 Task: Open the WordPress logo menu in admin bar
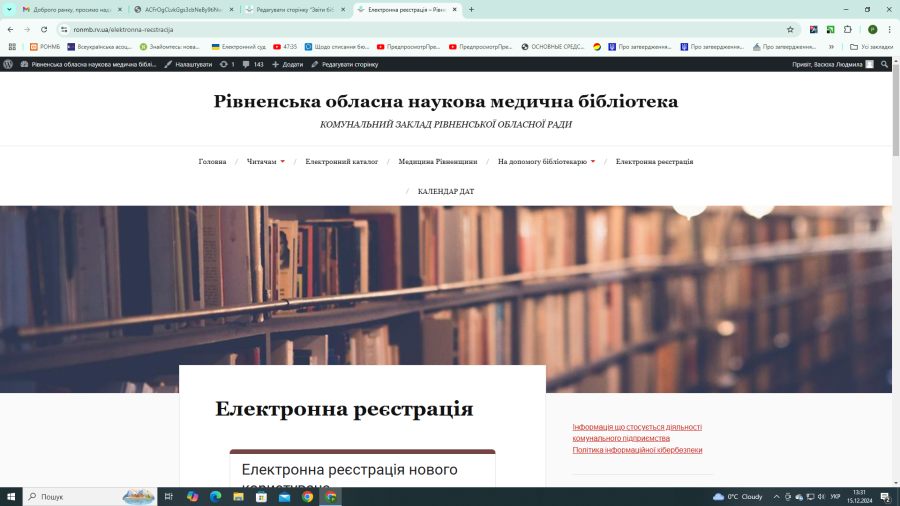(x=8, y=64)
